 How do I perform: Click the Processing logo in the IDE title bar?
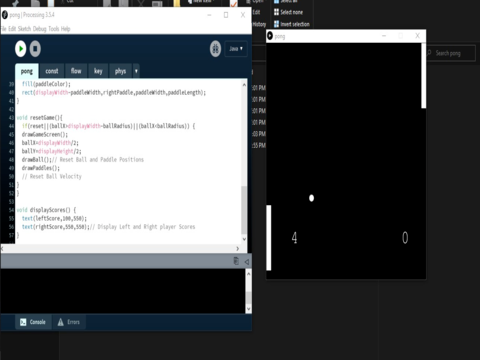tap(5, 15)
